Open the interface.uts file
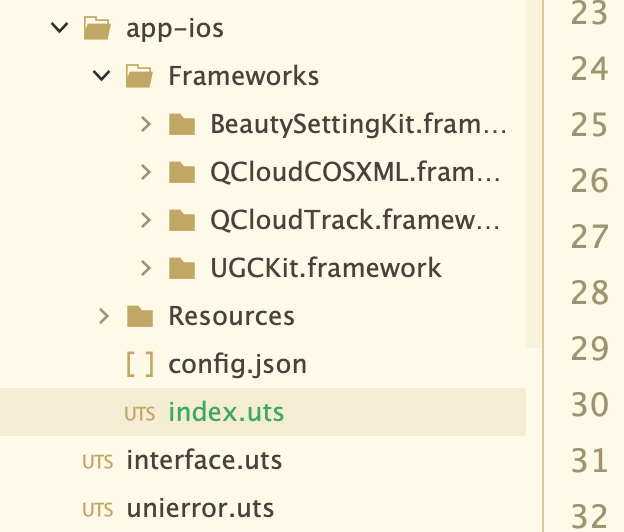 click(204, 460)
